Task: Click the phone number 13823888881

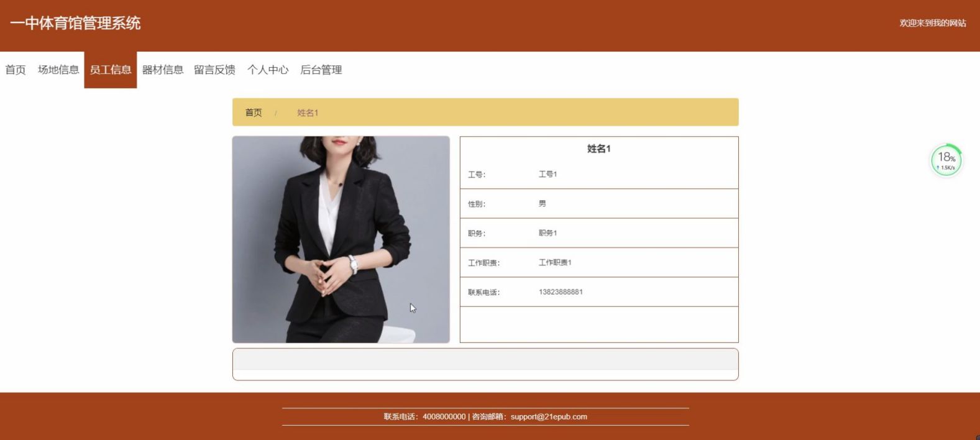Action: pyautogui.click(x=561, y=291)
